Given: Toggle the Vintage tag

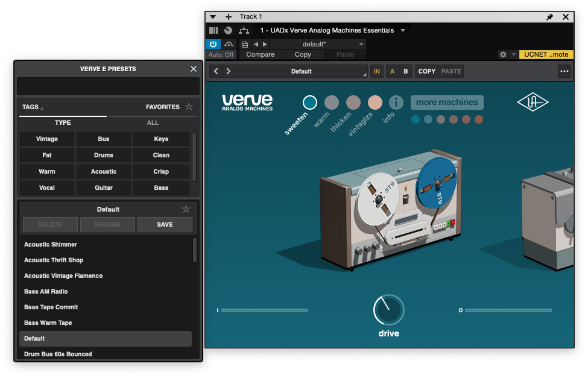Looking at the screenshot, I should (x=47, y=139).
